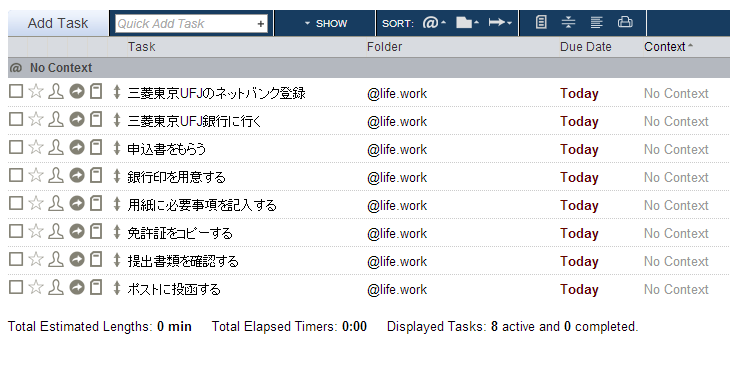Star the 免許証をコピーする task
This screenshot has height=380, width=730.
click(36, 231)
